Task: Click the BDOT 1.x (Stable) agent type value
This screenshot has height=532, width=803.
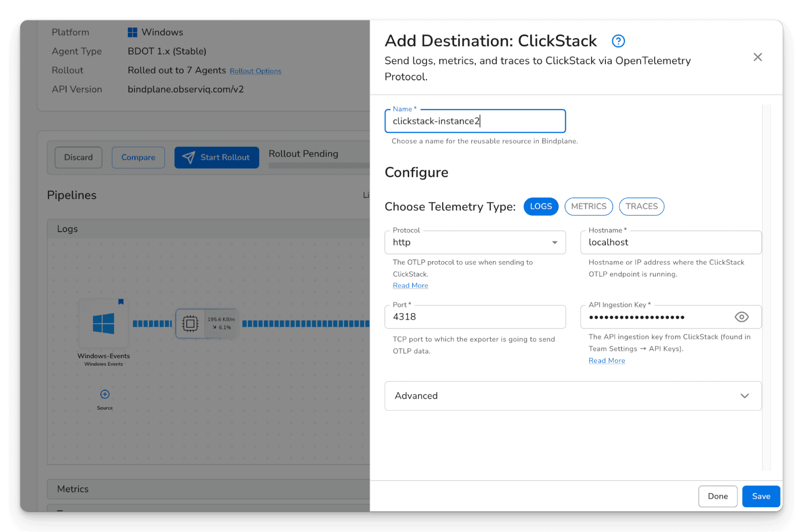Action: pyautogui.click(x=167, y=51)
